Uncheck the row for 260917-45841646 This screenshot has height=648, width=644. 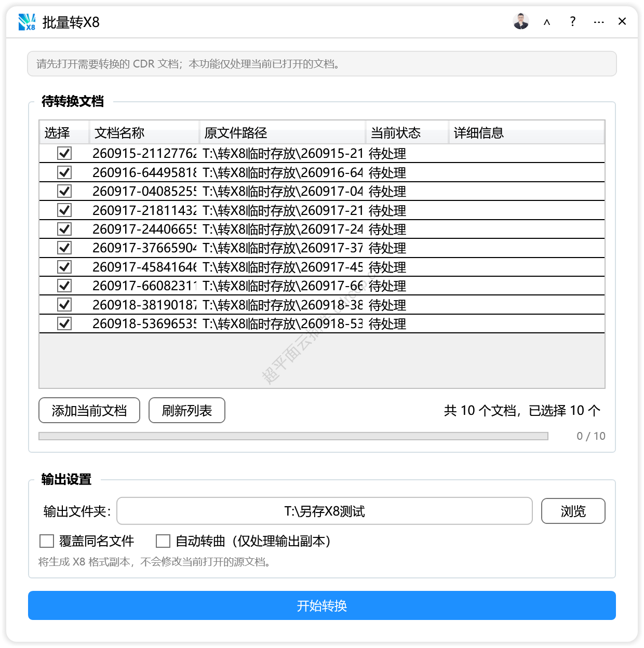click(64, 267)
